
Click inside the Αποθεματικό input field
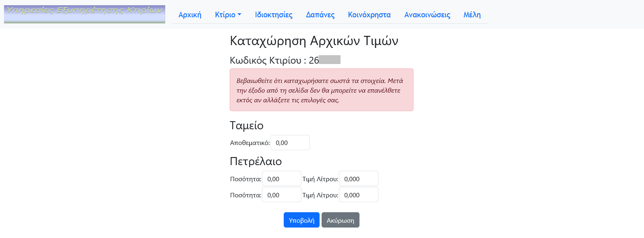click(x=290, y=142)
